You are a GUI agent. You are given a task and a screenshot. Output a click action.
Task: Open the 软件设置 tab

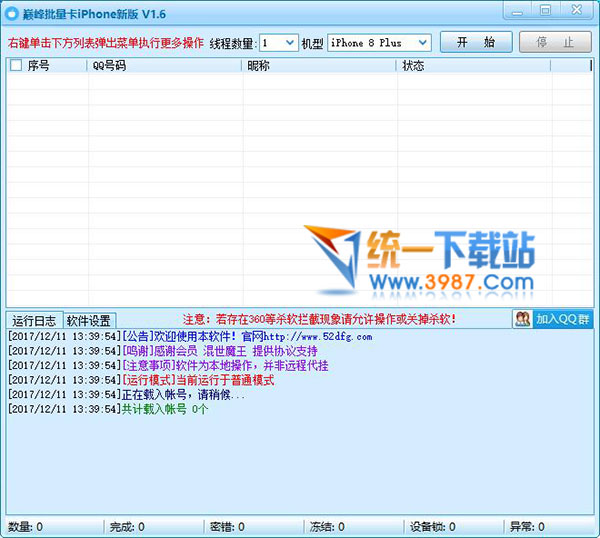[x=89, y=320]
